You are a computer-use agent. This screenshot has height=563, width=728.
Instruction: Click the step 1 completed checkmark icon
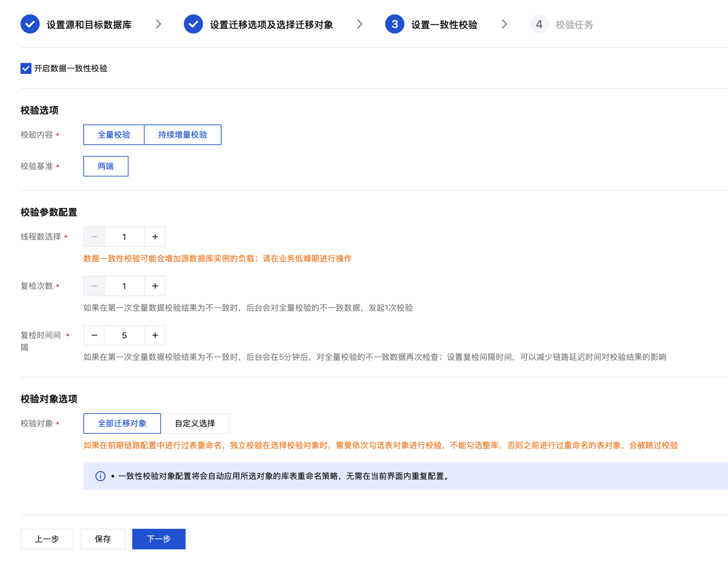pyautogui.click(x=30, y=24)
